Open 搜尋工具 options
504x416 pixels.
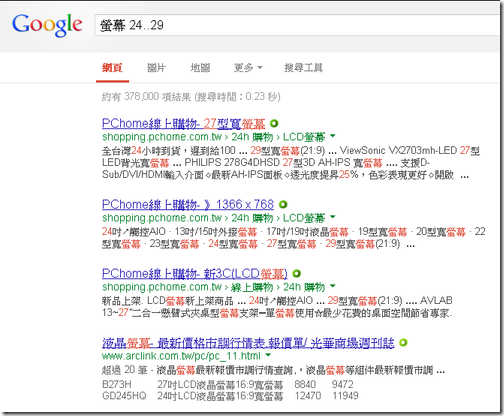(x=303, y=68)
